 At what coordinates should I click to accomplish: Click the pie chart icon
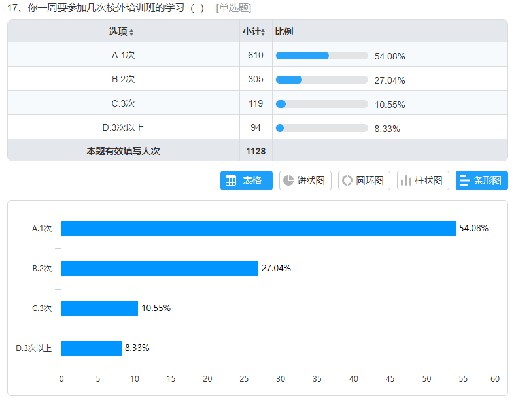(288, 180)
